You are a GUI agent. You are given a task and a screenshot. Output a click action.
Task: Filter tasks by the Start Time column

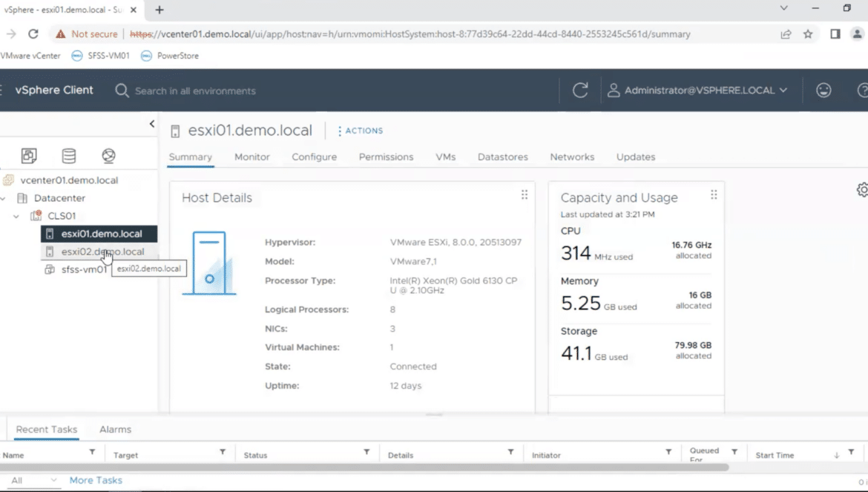coord(852,452)
